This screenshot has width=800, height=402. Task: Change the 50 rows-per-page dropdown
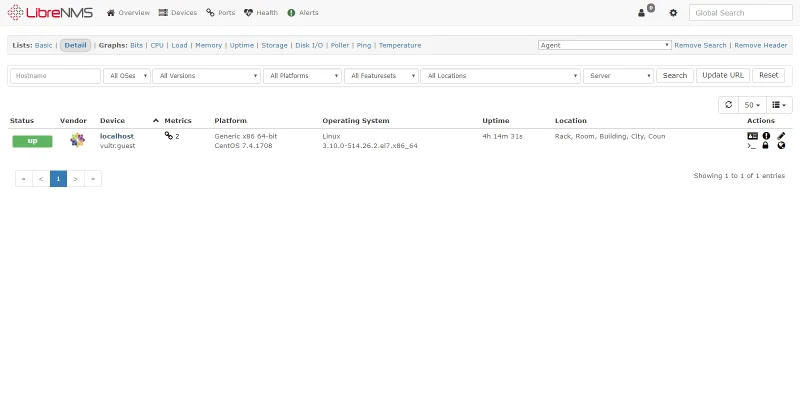752,104
